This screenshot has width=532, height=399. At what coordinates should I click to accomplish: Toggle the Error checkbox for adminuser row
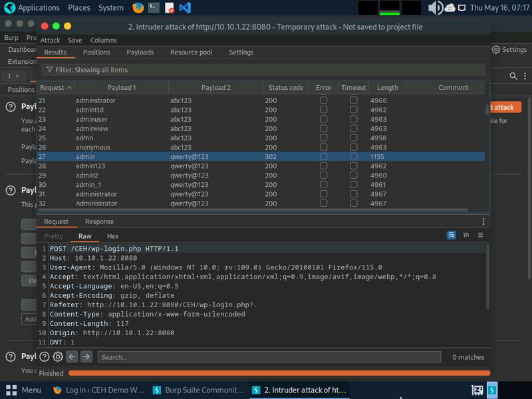click(x=323, y=119)
